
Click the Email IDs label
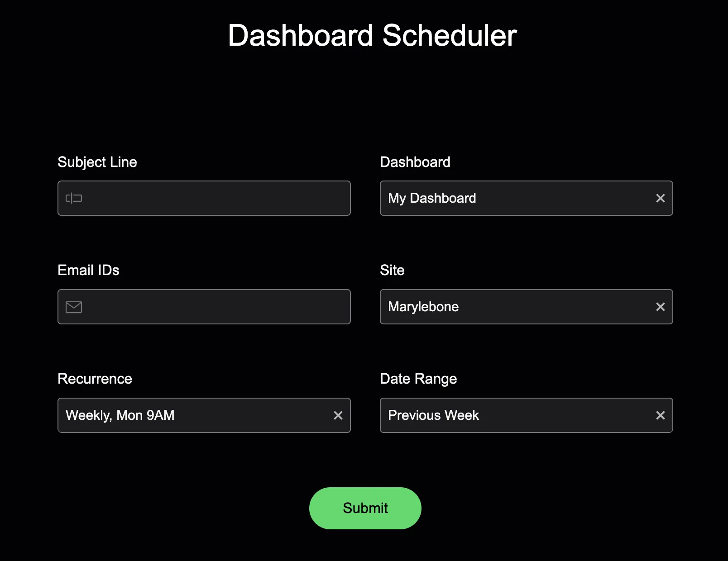pos(88,270)
